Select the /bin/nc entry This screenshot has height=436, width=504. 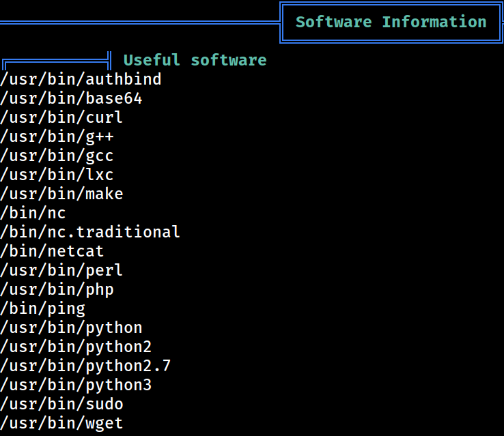(x=33, y=213)
